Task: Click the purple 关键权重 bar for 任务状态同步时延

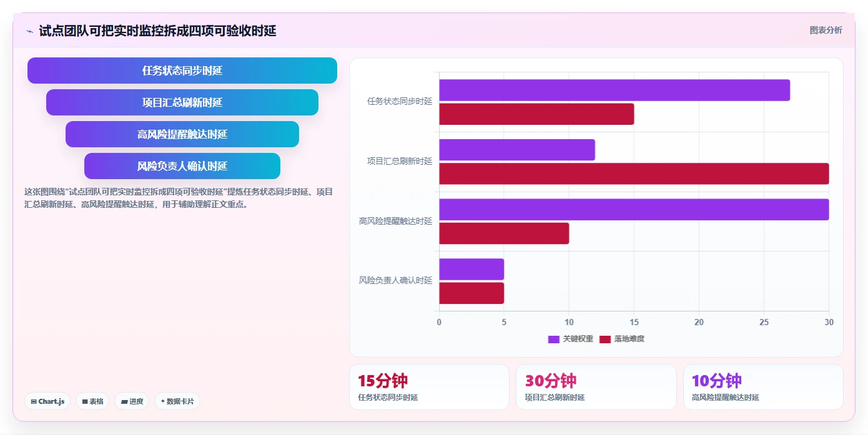Action: coord(614,90)
